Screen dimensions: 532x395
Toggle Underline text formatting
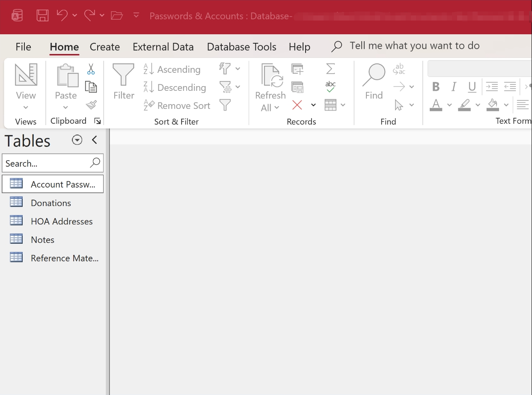pyautogui.click(x=472, y=87)
